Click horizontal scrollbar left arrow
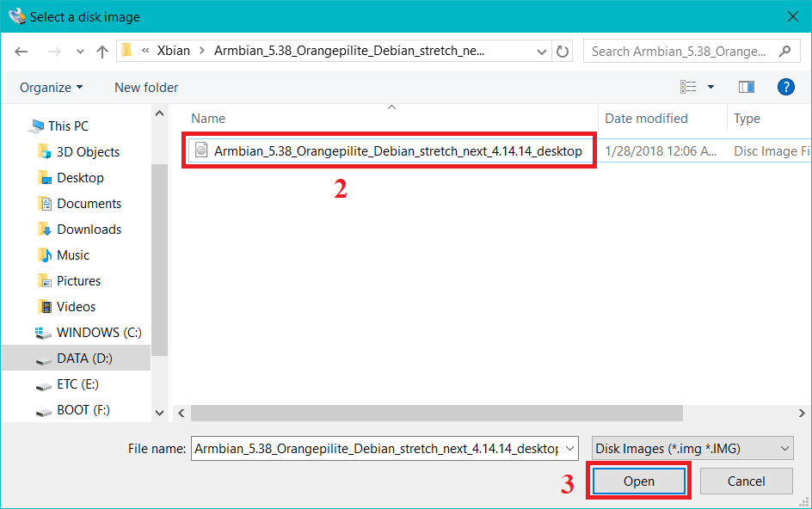Image resolution: width=812 pixels, height=509 pixels. click(x=181, y=413)
